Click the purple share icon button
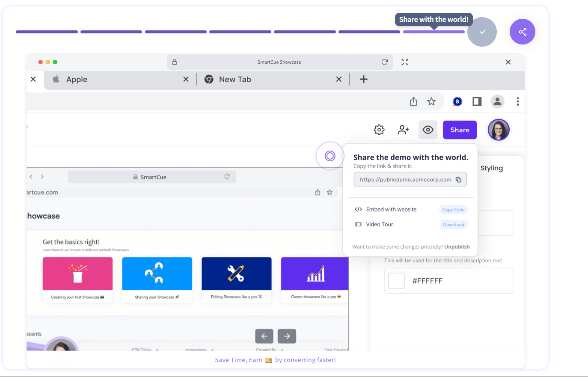 click(x=522, y=32)
